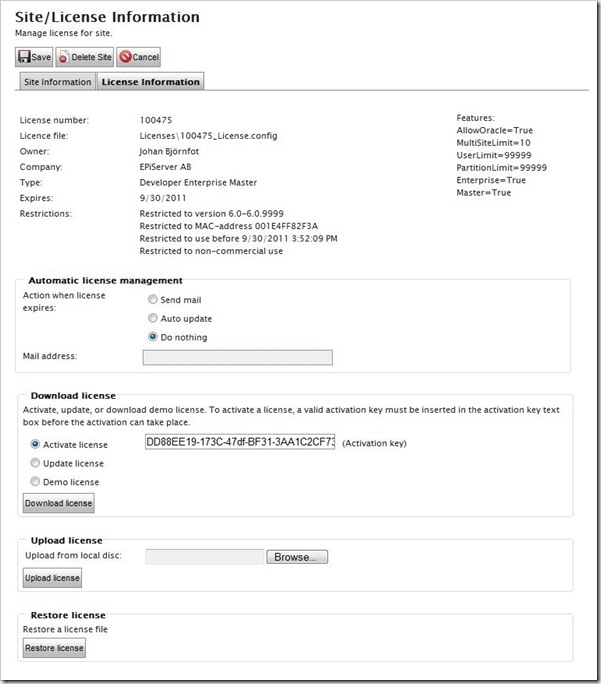Click the Restricted to MAC-address line

pyautogui.click(x=229, y=226)
